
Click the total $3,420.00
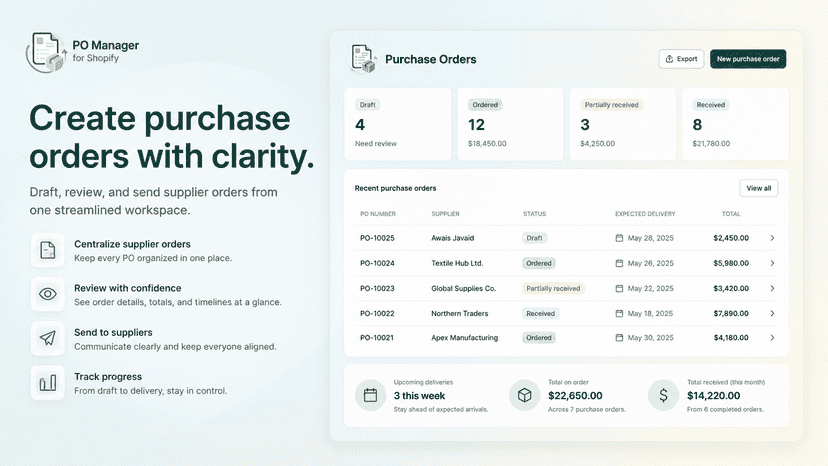pyautogui.click(x=731, y=288)
